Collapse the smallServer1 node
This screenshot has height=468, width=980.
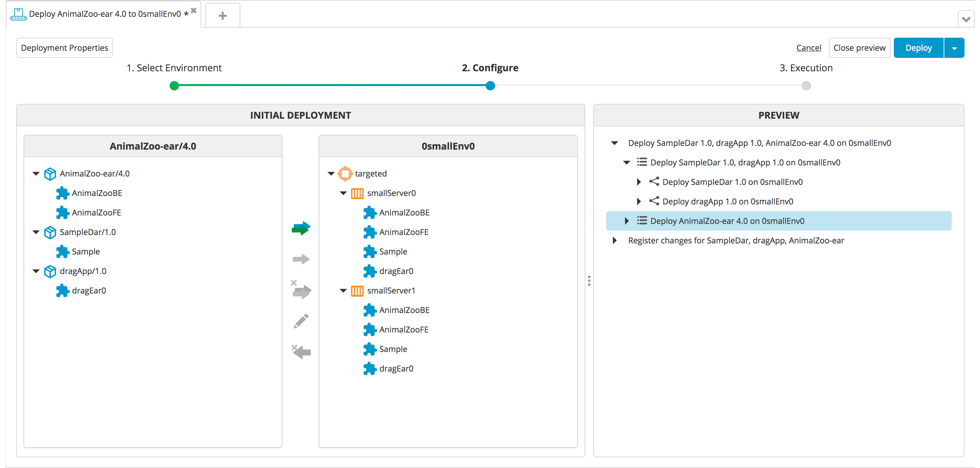click(x=343, y=291)
